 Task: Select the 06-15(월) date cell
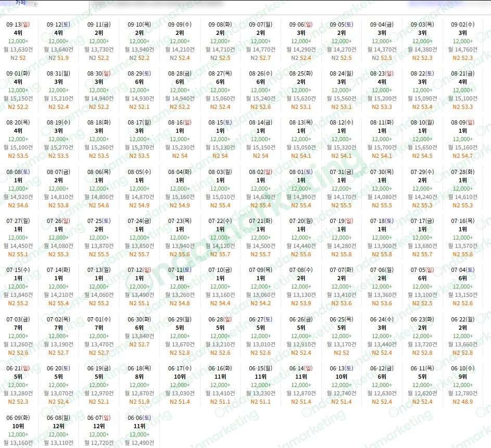(x=260, y=368)
